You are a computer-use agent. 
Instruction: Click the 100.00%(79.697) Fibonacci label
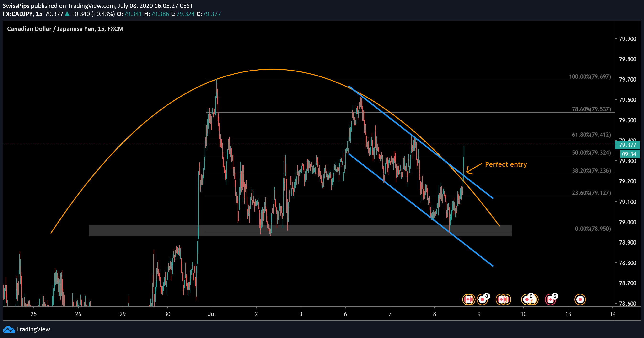click(x=590, y=76)
